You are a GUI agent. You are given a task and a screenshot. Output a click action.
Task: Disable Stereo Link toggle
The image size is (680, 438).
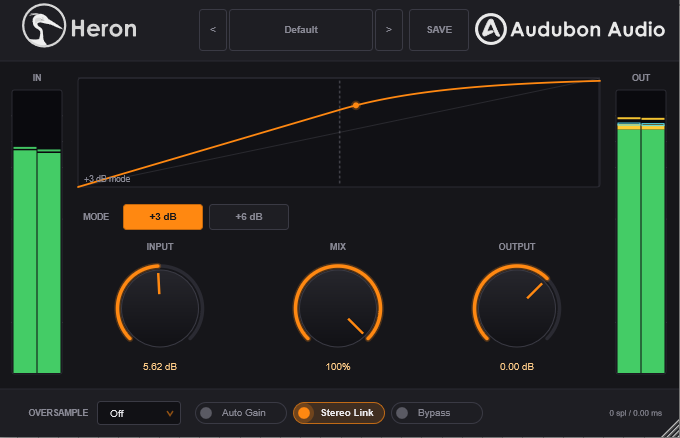pos(339,413)
